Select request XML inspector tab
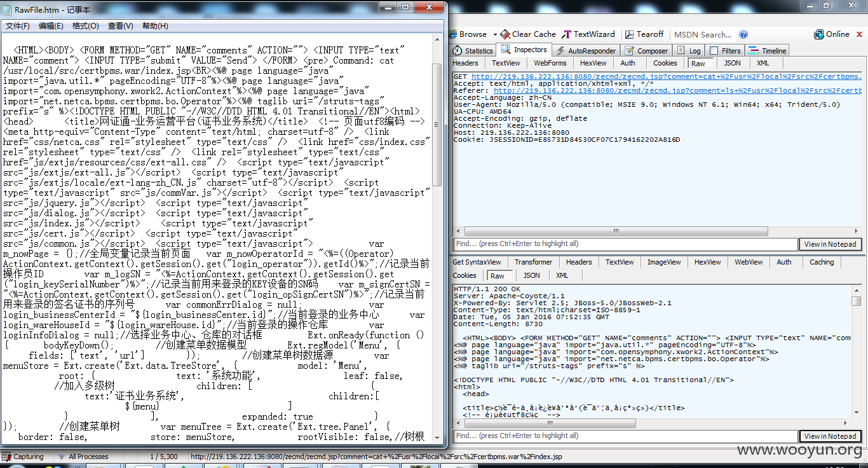Viewport: 868px width, 468px height. 763,63
